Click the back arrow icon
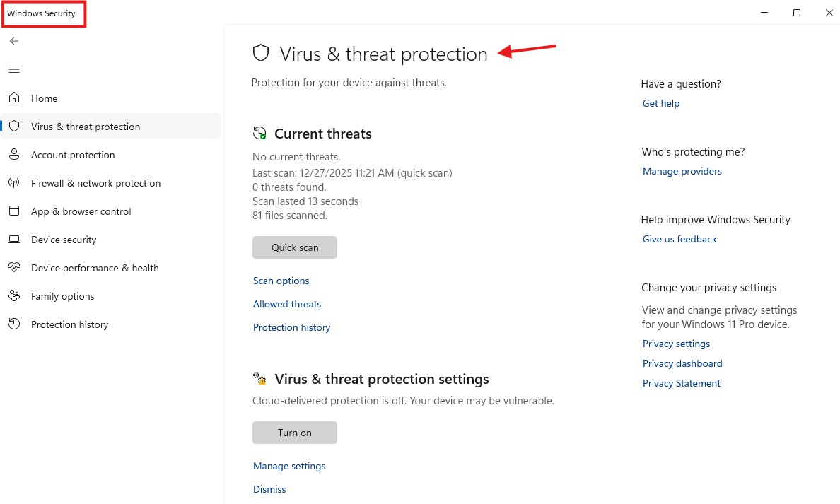Viewport: 840px width, 504px height. click(x=14, y=41)
